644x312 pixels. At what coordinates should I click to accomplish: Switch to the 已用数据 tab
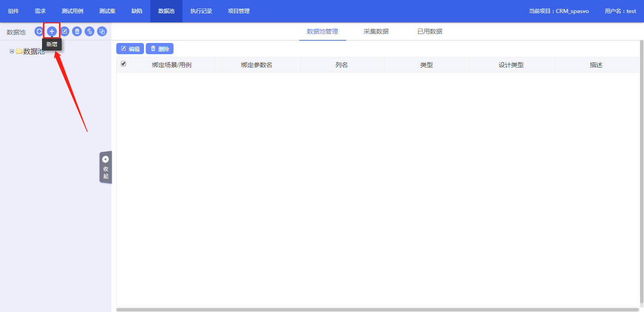point(429,31)
